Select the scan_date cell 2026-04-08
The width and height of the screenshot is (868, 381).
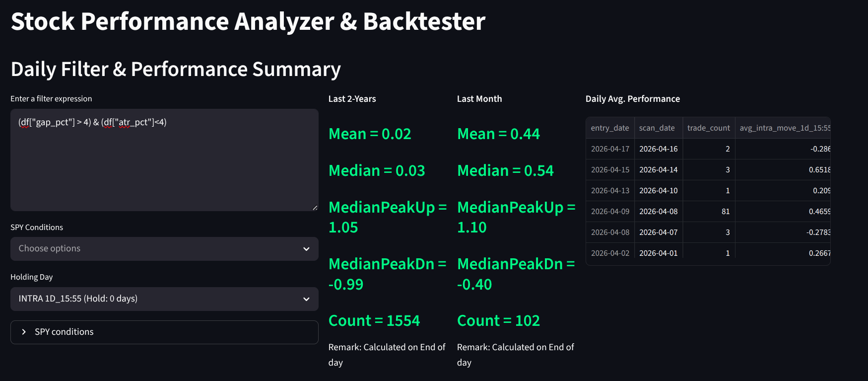point(658,212)
